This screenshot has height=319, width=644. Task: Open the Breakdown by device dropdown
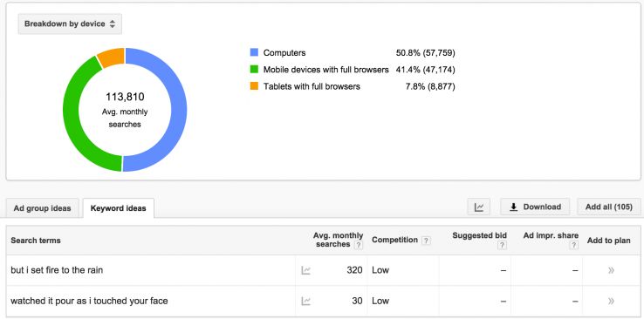tap(70, 24)
